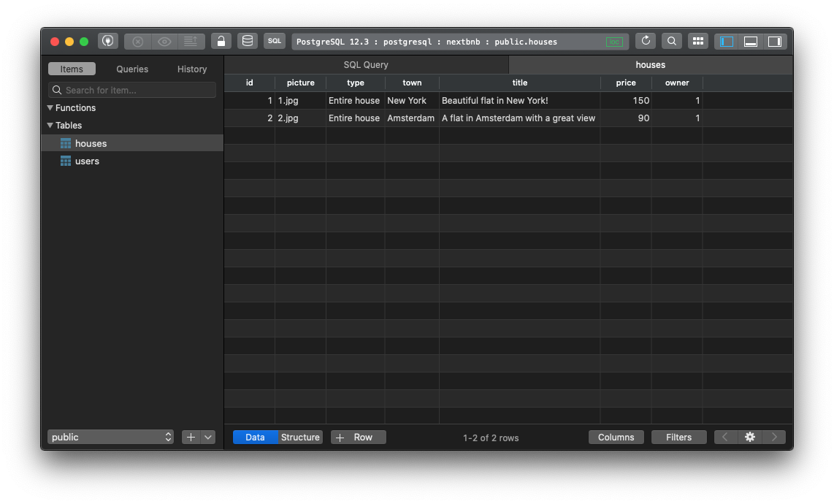Click the magnifying glass search icon
The width and height of the screenshot is (834, 504).
pos(672,42)
